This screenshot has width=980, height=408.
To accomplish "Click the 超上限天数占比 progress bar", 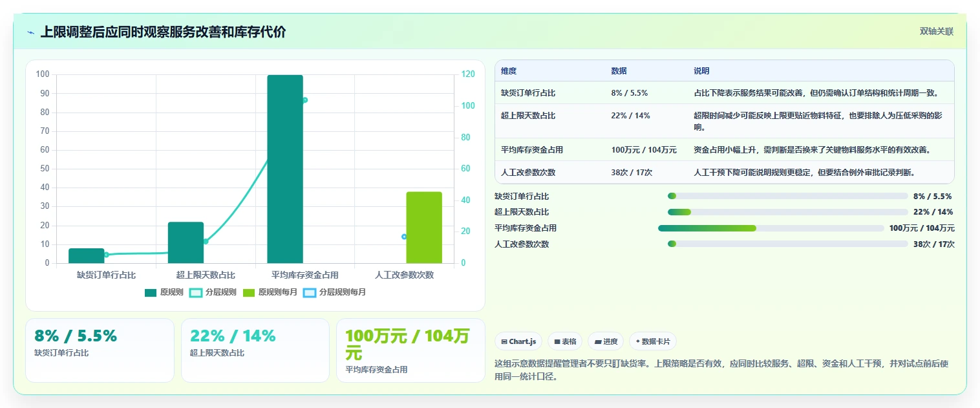I will pos(788,212).
